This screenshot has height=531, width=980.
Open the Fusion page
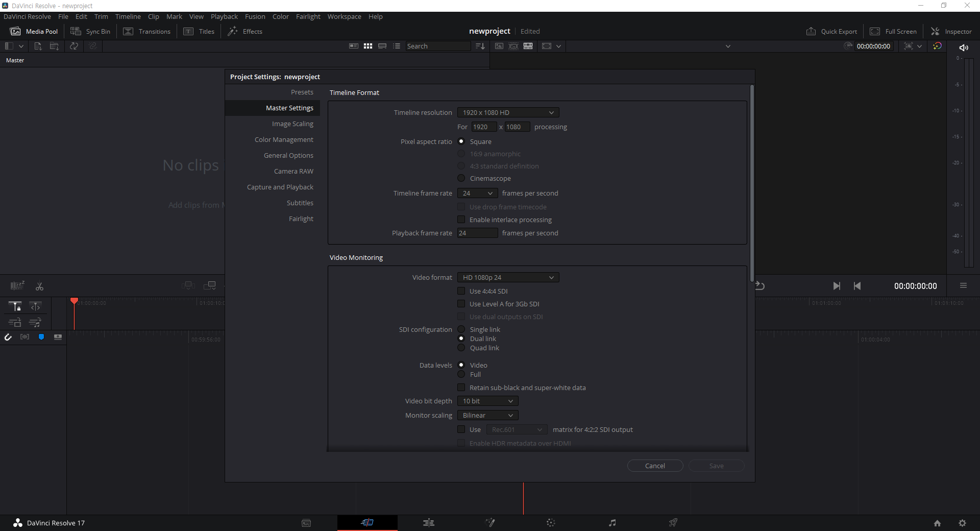coord(490,522)
